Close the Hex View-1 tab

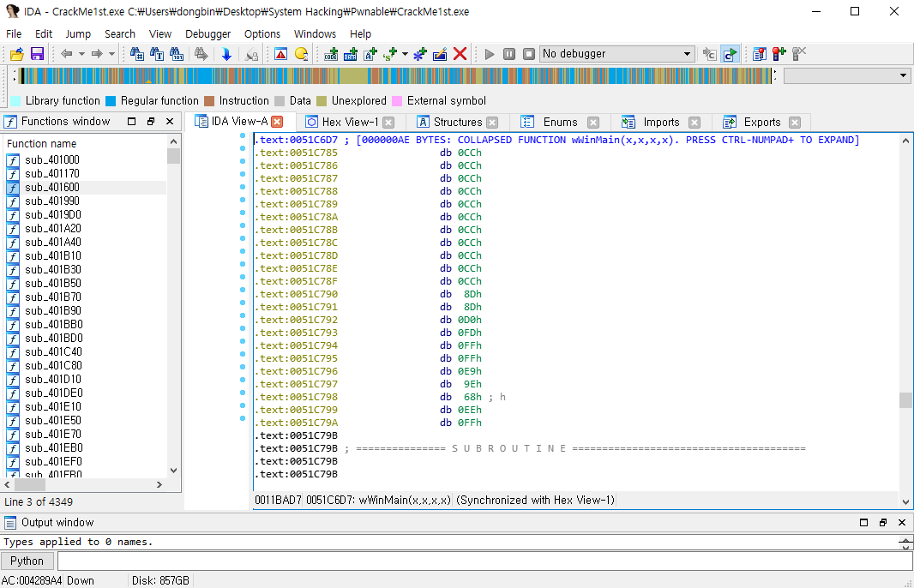[388, 122]
